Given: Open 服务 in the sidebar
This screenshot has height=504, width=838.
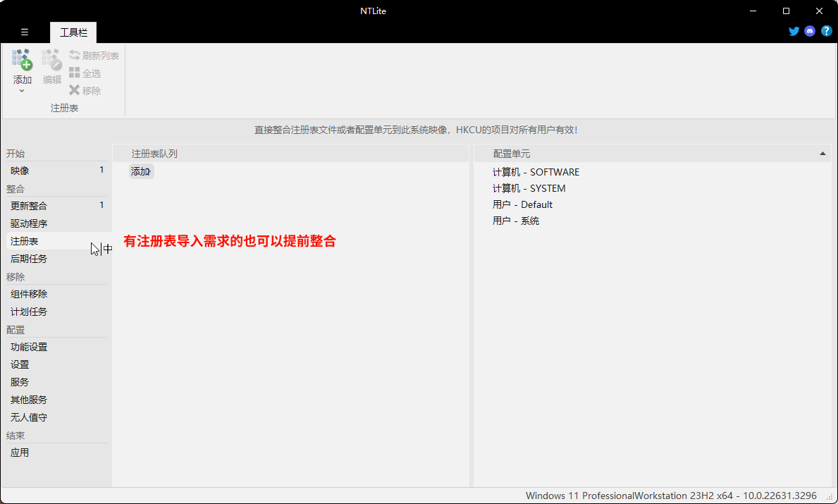Looking at the screenshot, I should (56, 382).
